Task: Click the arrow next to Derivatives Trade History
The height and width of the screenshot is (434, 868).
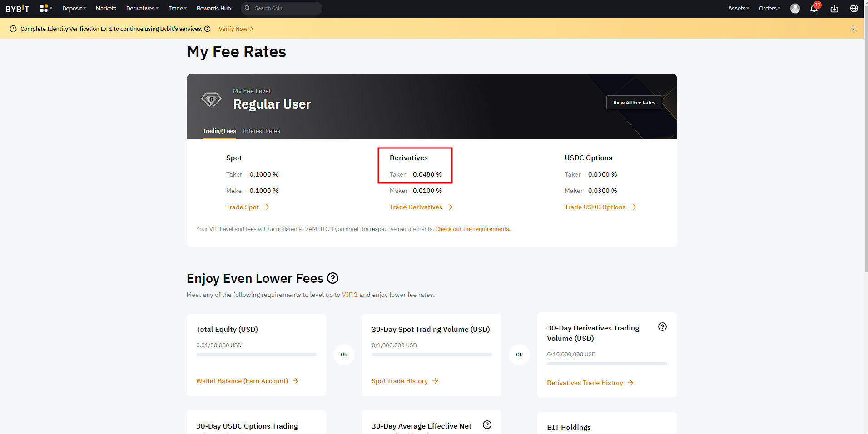Action: pos(630,383)
